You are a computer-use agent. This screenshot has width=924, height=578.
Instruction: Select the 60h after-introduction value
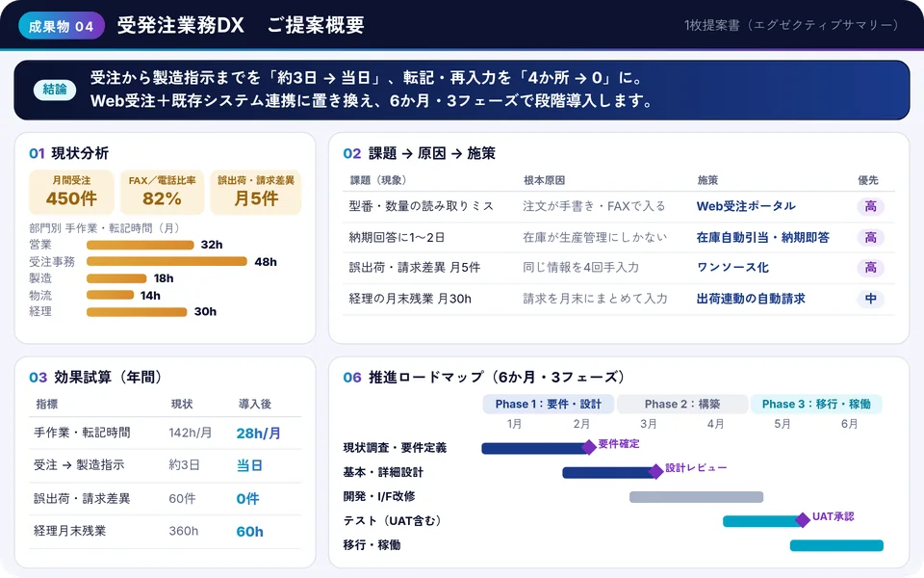(x=250, y=532)
